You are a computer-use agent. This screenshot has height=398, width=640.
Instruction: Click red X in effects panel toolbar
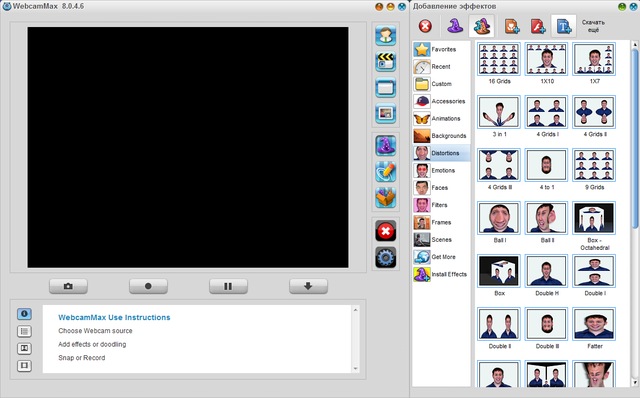click(x=425, y=27)
